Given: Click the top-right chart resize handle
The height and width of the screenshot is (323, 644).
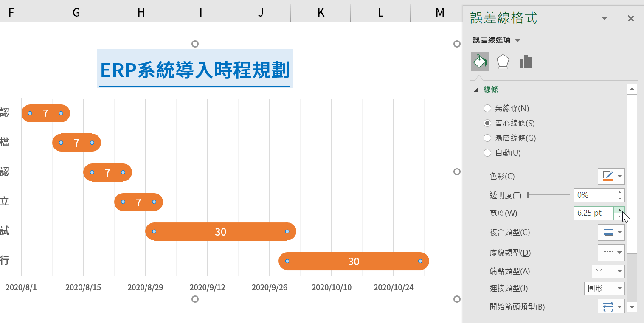Looking at the screenshot, I should (457, 44).
